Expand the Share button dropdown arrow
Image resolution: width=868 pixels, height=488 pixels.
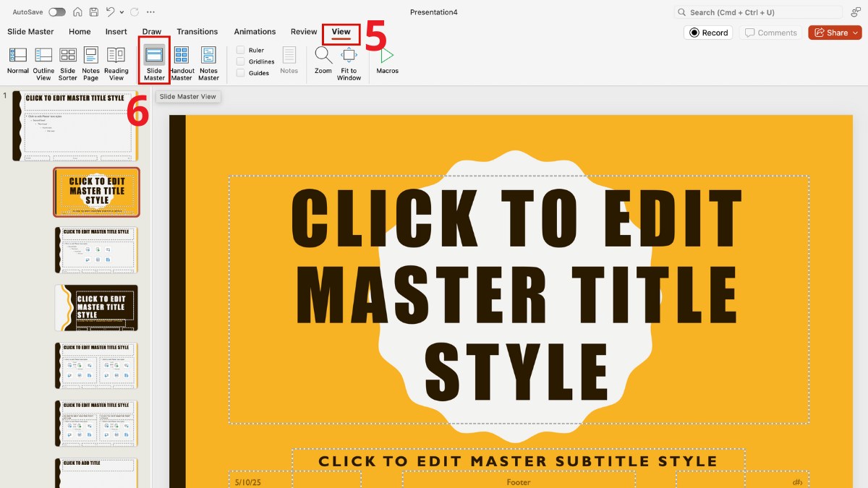pyautogui.click(x=856, y=33)
